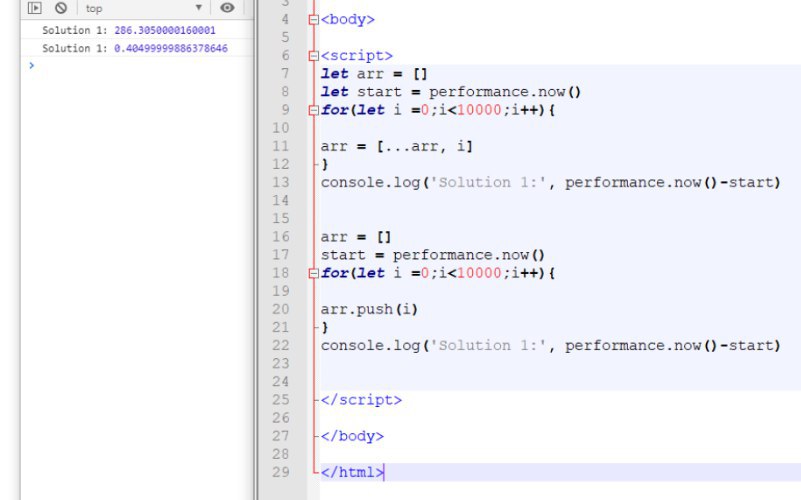Image resolution: width=801 pixels, height=500 pixels.
Task: Click the line 'arr = []' on line 16
Action: tap(356, 237)
